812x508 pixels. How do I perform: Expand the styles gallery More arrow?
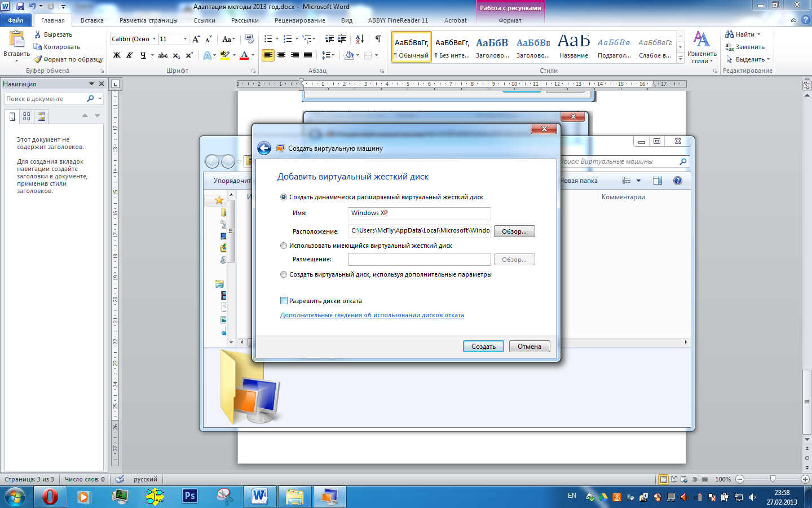click(x=680, y=58)
